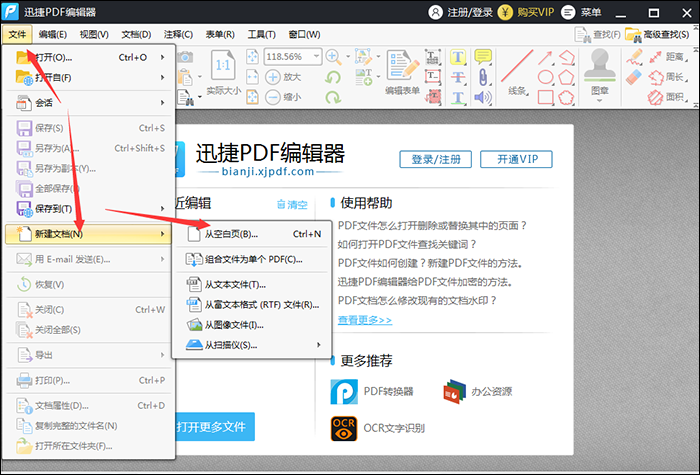Click the 打开更多文件 button
Screen dimensions: 700x475
[215, 427]
